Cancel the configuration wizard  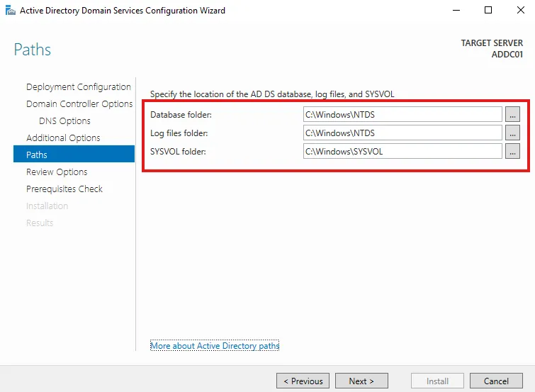496,381
